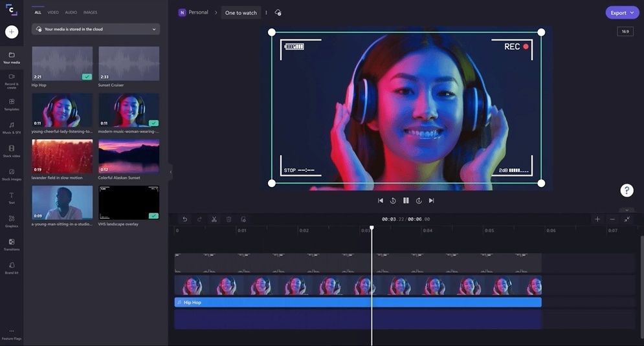Open the Templates sidebar panel
Screen dimensions: 644x346
coord(12,104)
